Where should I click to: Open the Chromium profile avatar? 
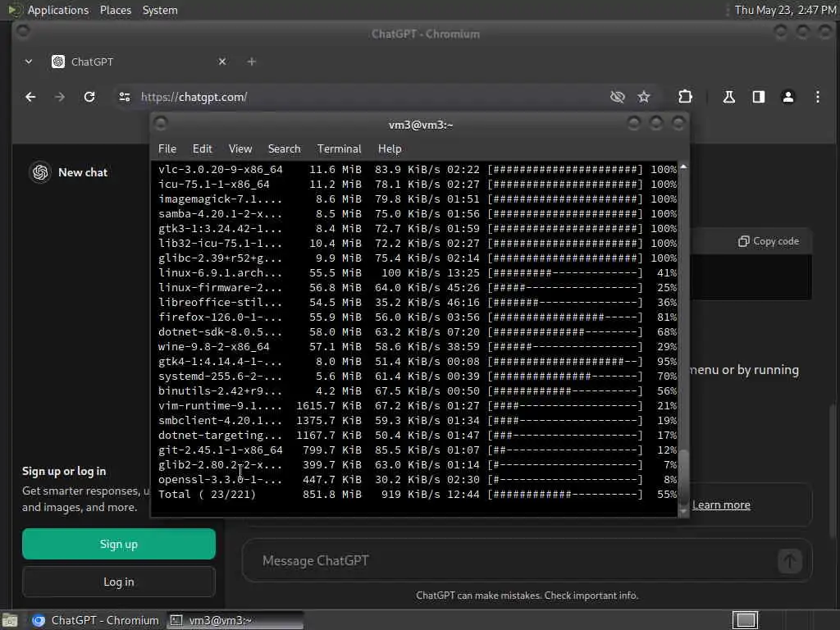click(788, 97)
